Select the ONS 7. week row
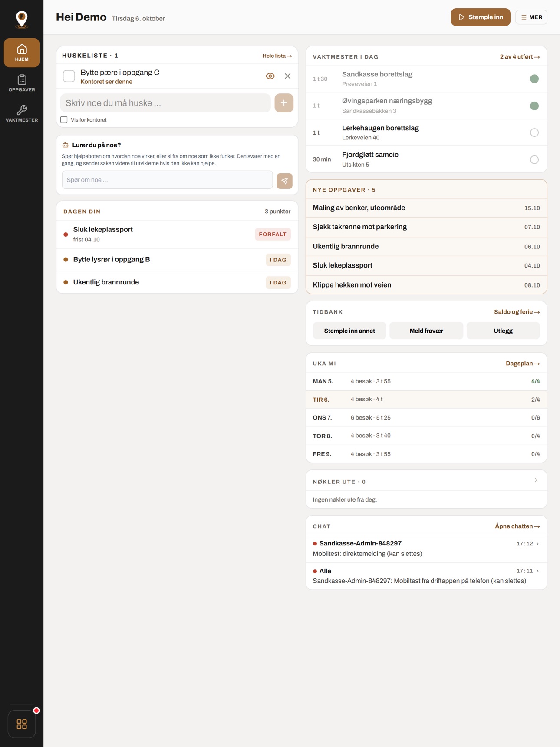 coord(426,418)
